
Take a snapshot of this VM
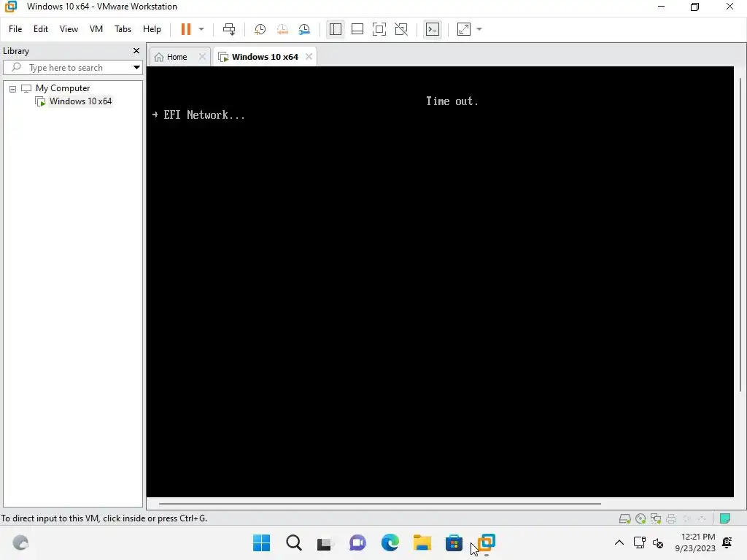point(260,29)
